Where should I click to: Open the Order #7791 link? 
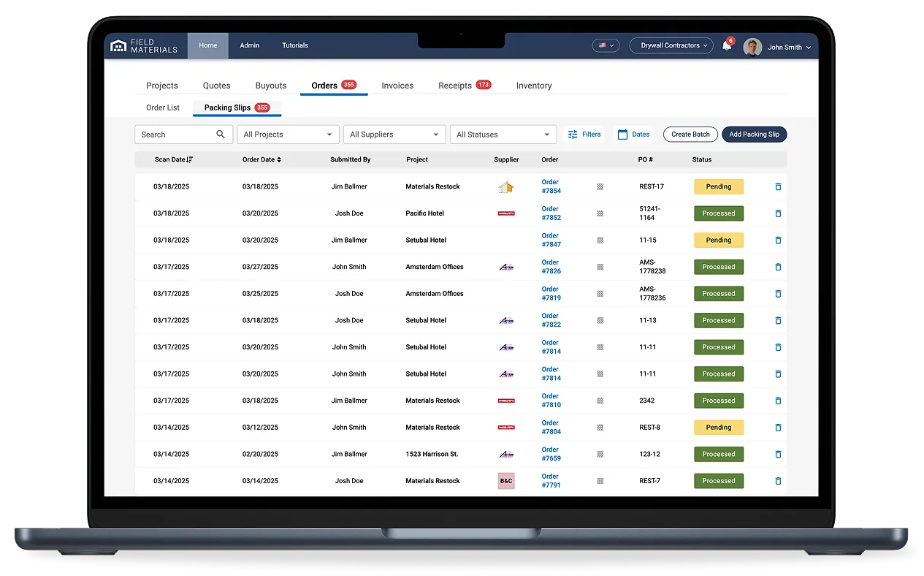click(x=551, y=481)
